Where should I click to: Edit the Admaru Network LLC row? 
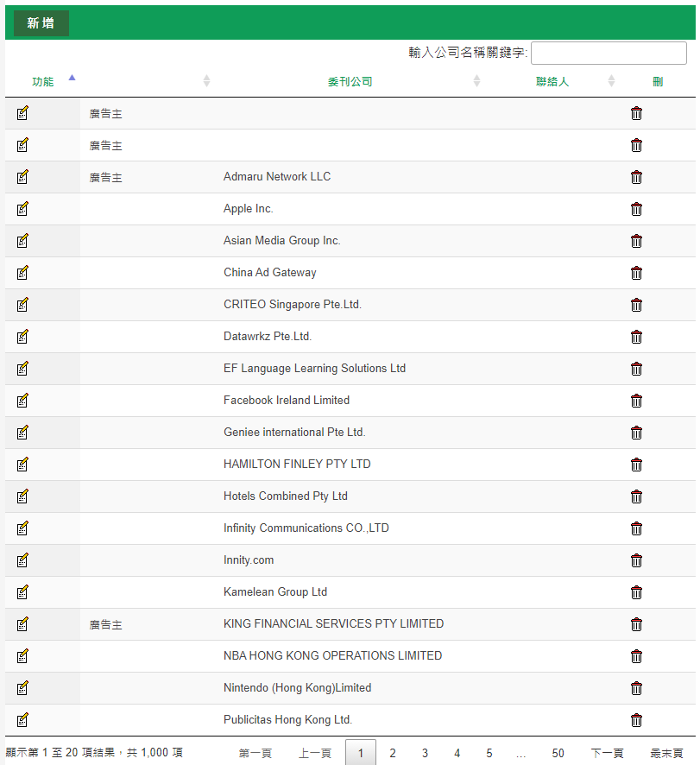click(22, 177)
